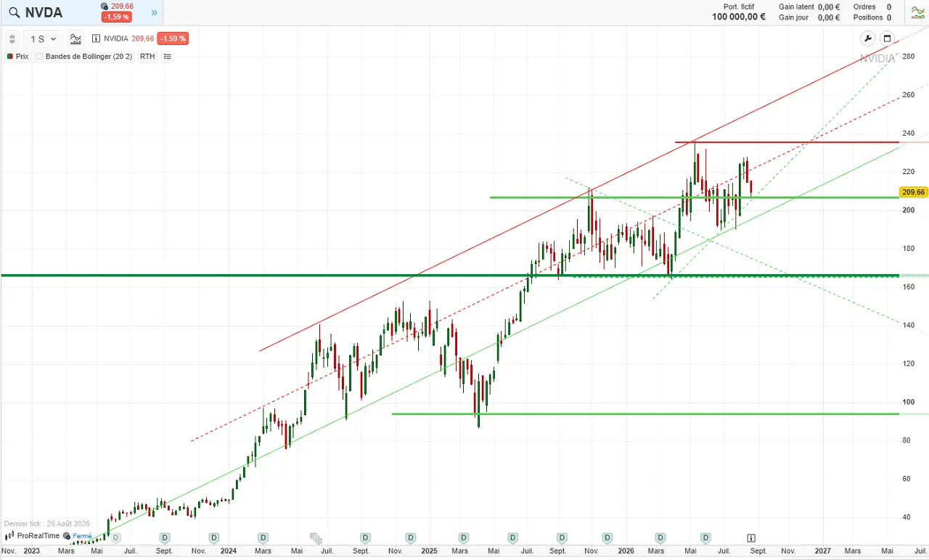Screen dimensions: 929x560
Task: Click the info event marker above Sept. 2026
Action: [751, 538]
